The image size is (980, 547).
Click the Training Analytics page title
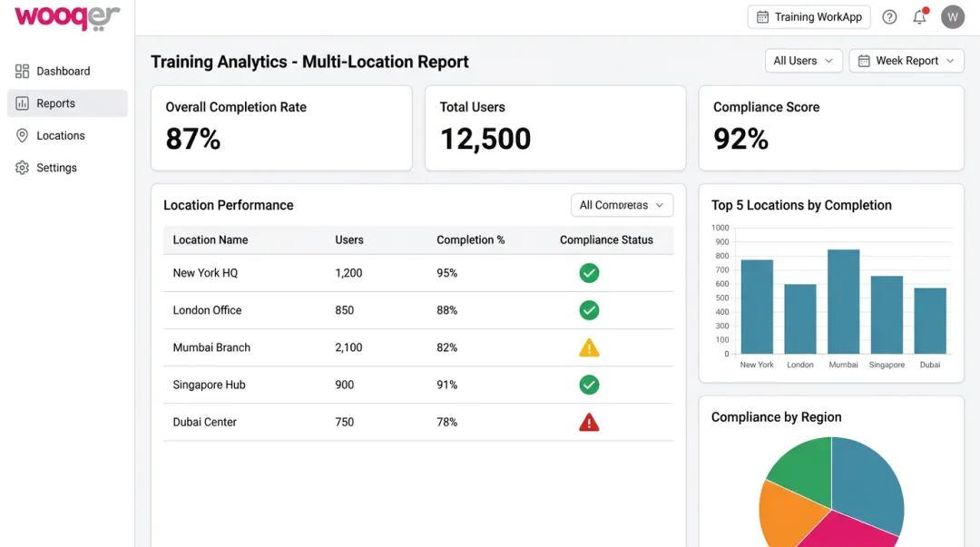(309, 62)
